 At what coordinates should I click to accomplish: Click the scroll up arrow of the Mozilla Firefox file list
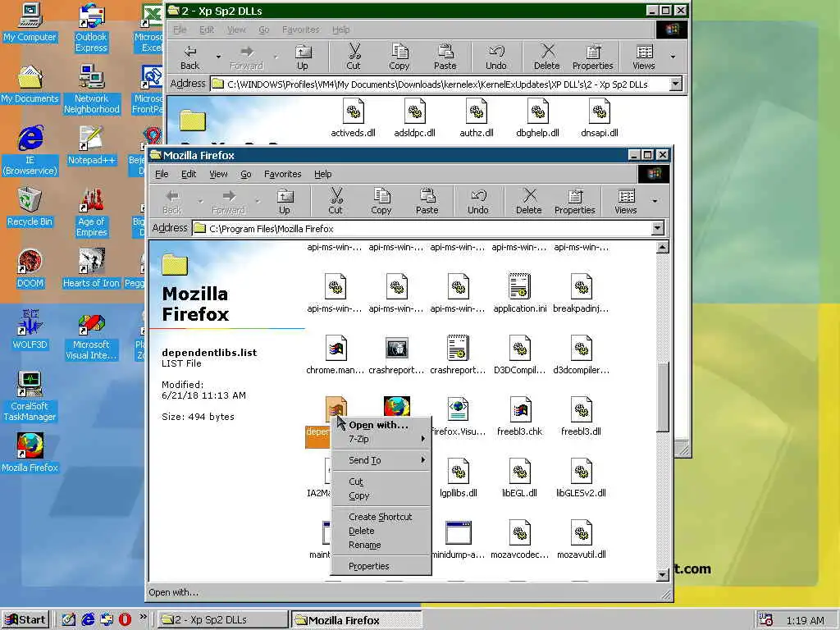[x=663, y=247]
